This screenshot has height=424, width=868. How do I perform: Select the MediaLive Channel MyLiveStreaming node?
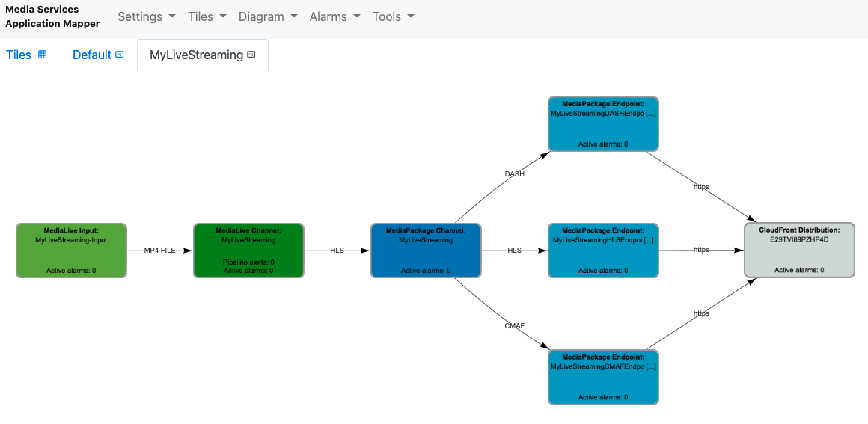pyautogui.click(x=248, y=251)
